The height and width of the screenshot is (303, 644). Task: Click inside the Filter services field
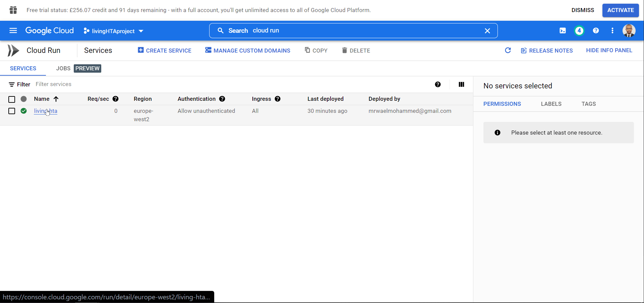54,84
